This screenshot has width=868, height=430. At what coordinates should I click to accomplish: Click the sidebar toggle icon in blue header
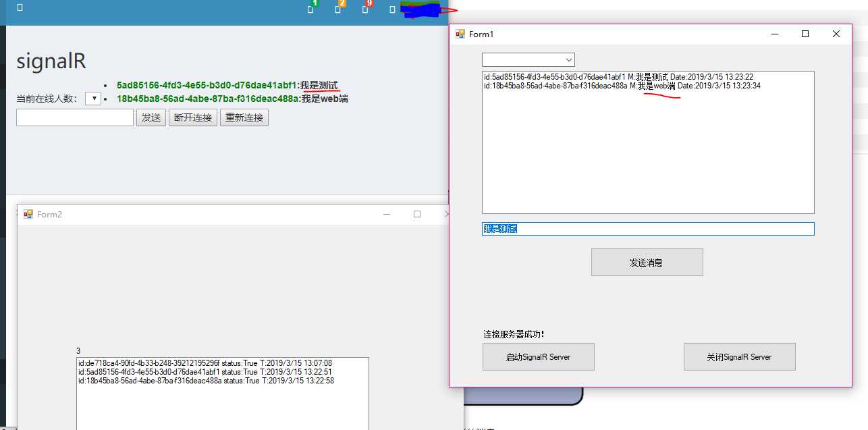[20, 7]
